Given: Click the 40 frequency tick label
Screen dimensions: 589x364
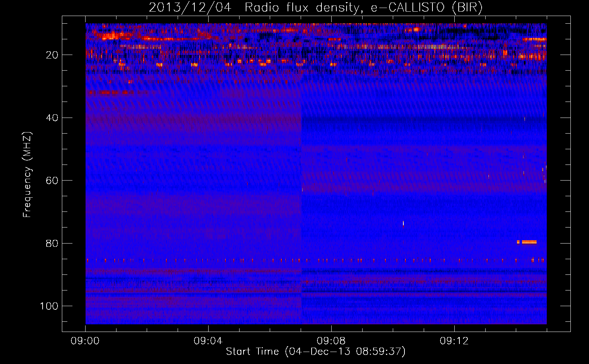Looking at the screenshot, I should [x=52, y=118].
